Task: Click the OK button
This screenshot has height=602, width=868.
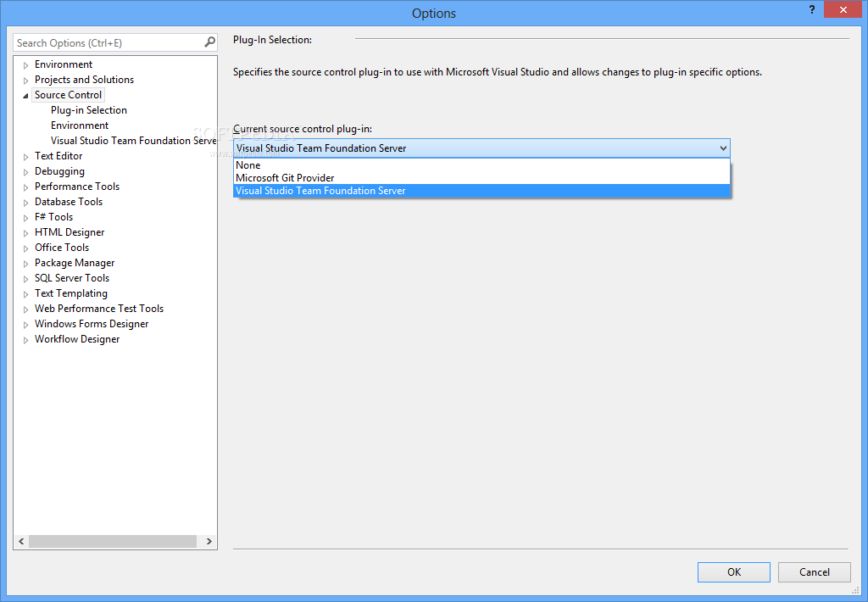Action: [733, 572]
